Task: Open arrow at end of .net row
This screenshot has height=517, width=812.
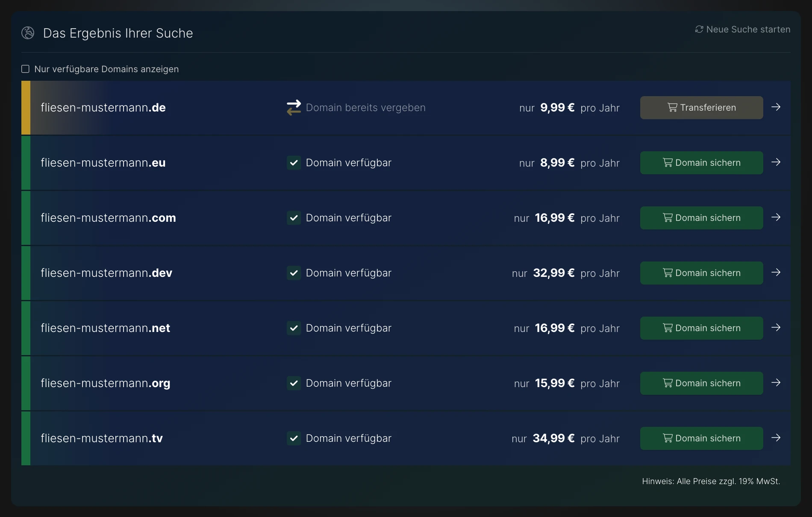Action: click(x=776, y=327)
